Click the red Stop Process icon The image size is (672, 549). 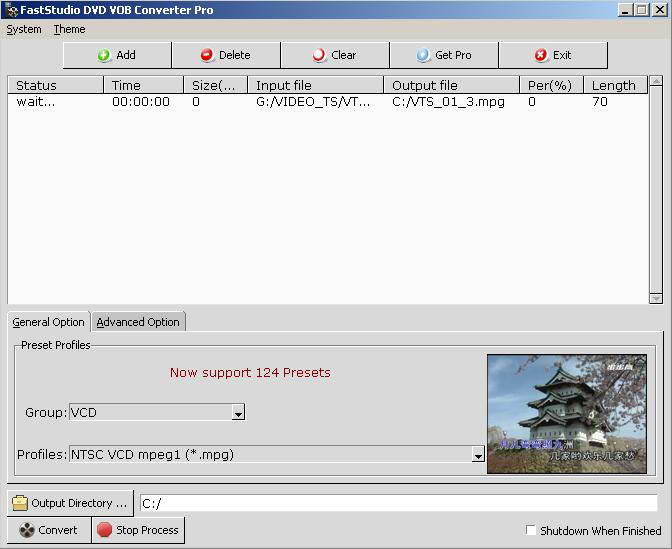click(104, 530)
